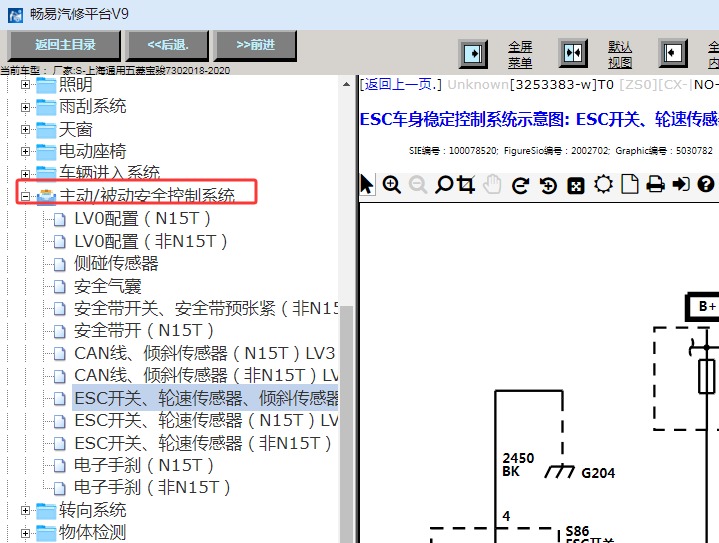Expand the 车辆进入系统 folder
Viewport: 719px width, 543px height.
click(25, 174)
